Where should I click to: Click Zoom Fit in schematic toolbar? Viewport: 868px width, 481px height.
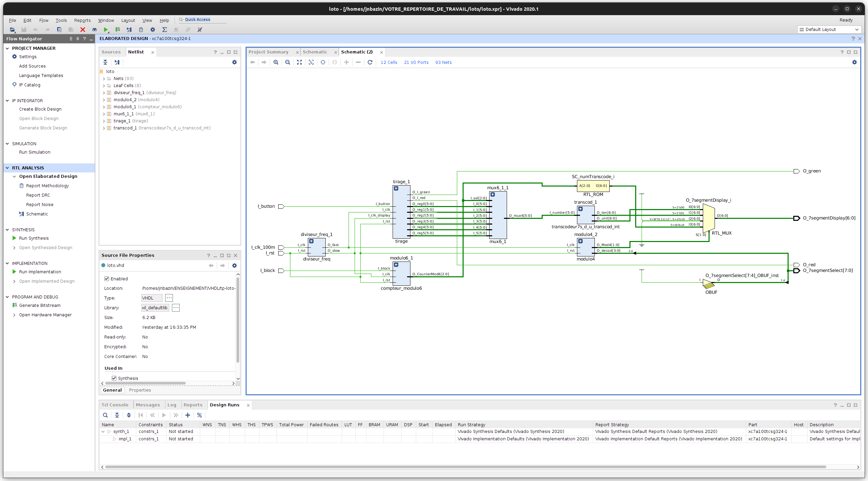299,62
